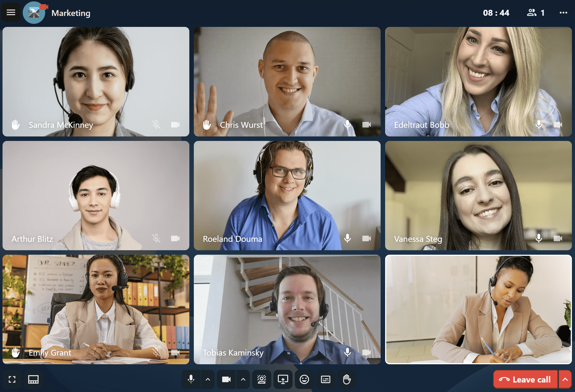Viewport: 575px width, 392px height.
Task: Click the Marketing conversation avatar
Action: tap(34, 13)
